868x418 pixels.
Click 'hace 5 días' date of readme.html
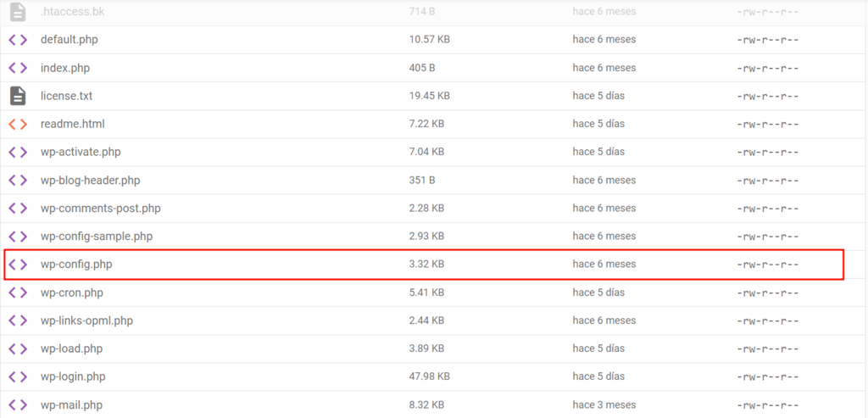pyautogui.click(x=598, y=124)
